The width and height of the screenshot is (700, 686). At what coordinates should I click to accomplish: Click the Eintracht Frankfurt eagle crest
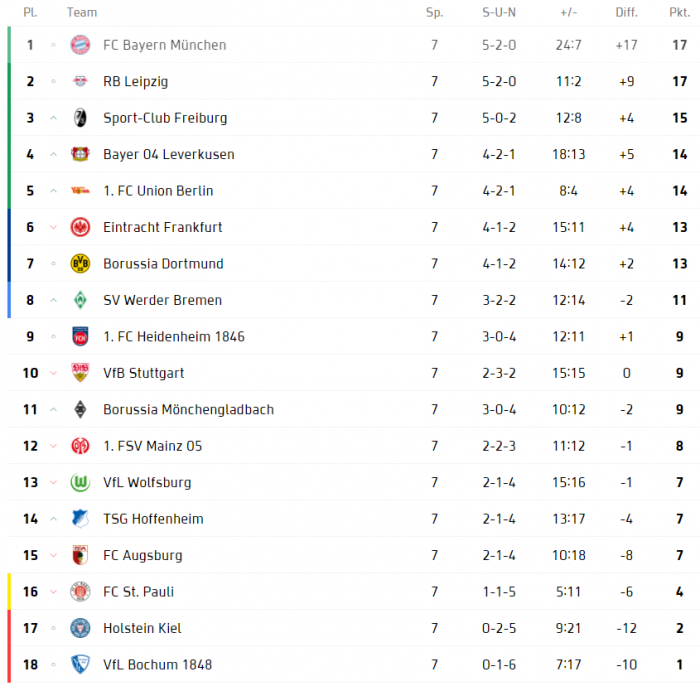click(x=80, y=227)
